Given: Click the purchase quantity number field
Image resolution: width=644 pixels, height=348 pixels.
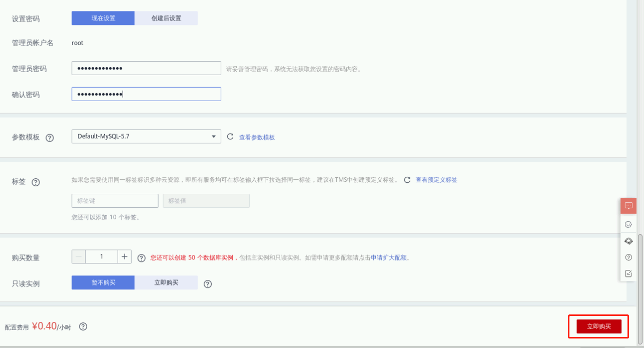Looking at the screenshot, I should (x=102, y=256).
